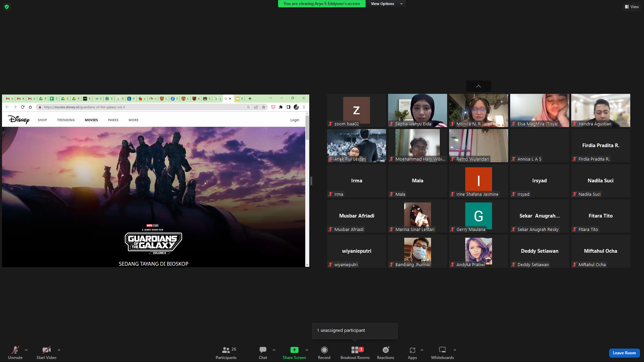
Task: Click the scrollbar down arrow on Disney page
Action: pyautogui.click(x=307, y=265)
